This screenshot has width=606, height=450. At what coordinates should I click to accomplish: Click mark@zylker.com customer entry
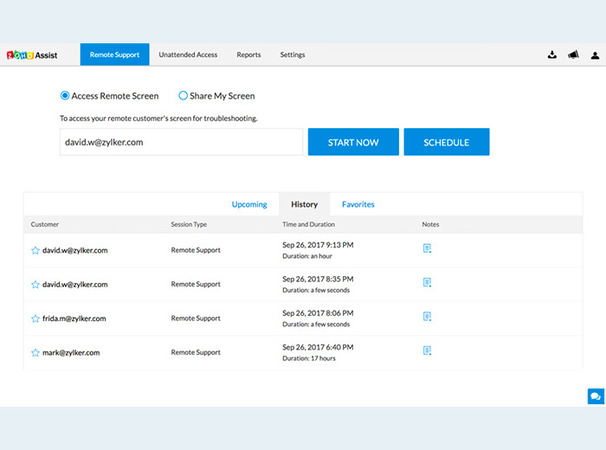point(71,353)
